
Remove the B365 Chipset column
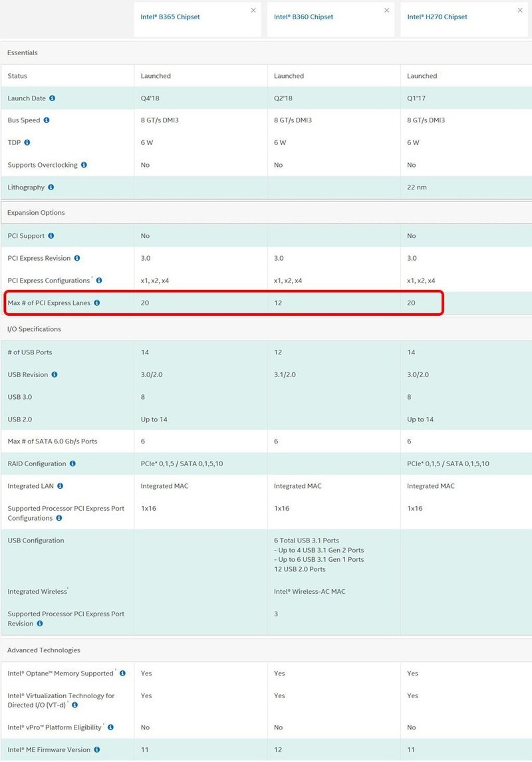(253, 10)
